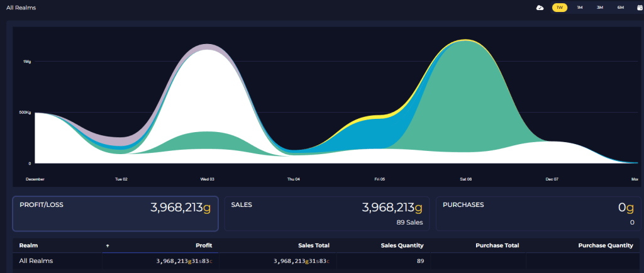Set the time range to 3M
Image resolution: width=644 pixels, height=273 pixels.
pyautogui.click(x=600, y=8)
